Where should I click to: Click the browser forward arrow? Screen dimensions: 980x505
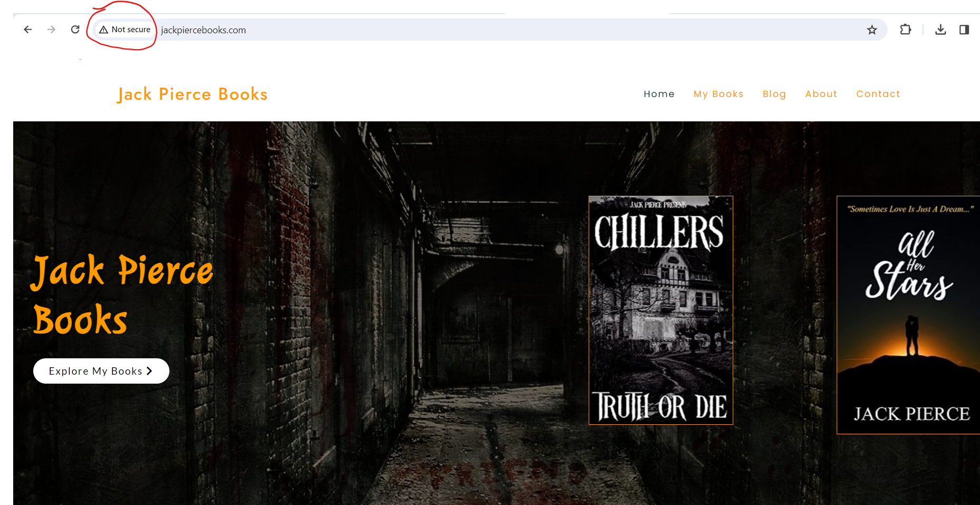(51, 30)
